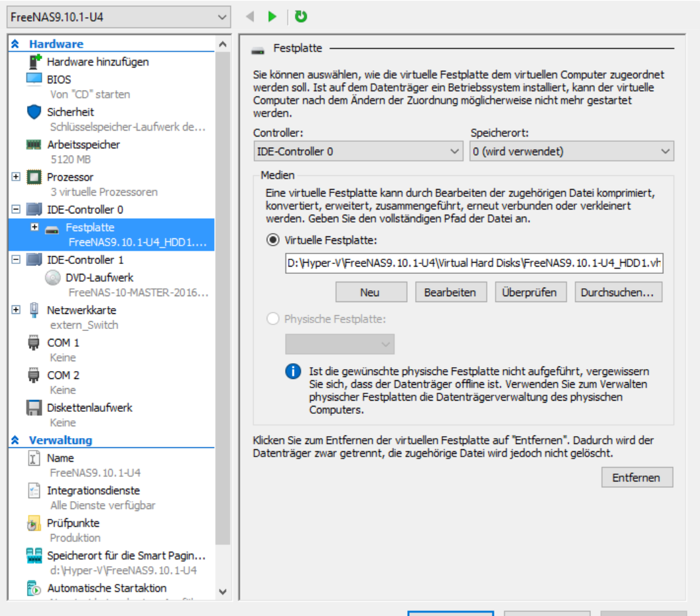
Task: Click the Smart Paging Speicherort icon
Action: 34,556
